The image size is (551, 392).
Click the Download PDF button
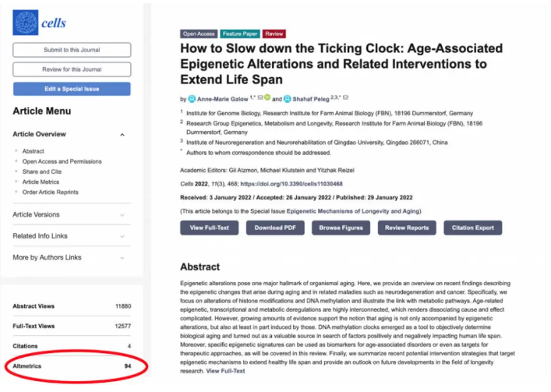point(275,228)
